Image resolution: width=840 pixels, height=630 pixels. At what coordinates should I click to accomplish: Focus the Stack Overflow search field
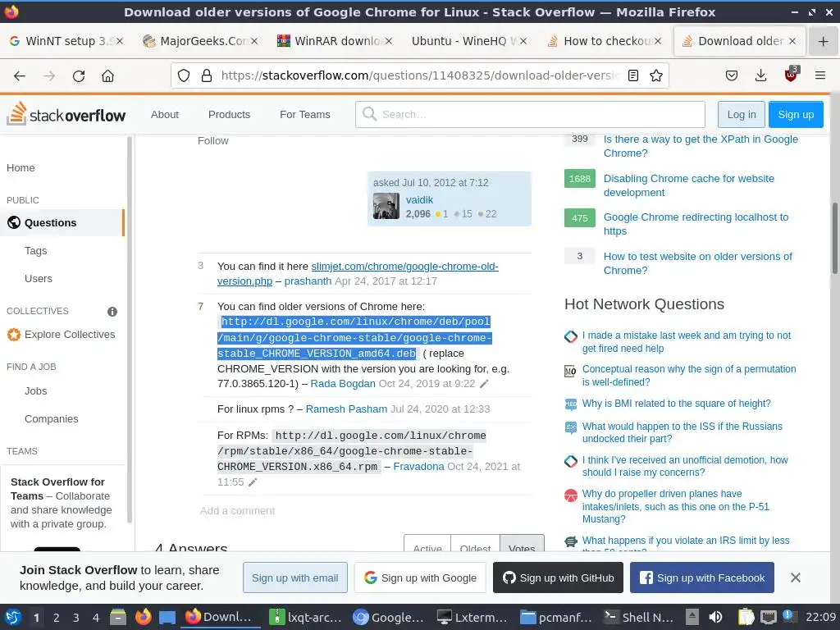click(530, 115)
